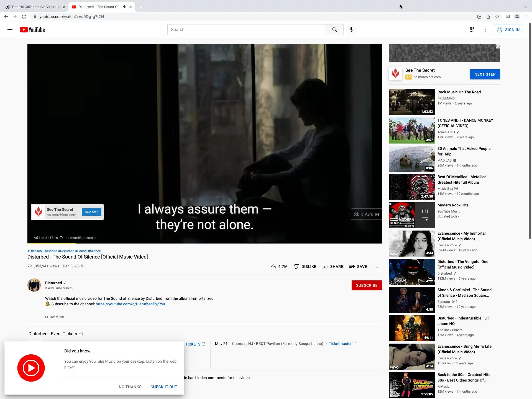
Task: Open the YouTube apps grid icon
Action: coord(472,30)
